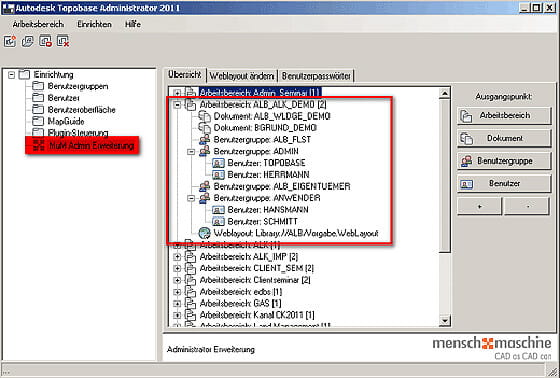Click the user icon beside Benutzer: HERRMANN

tap(218, 175)
